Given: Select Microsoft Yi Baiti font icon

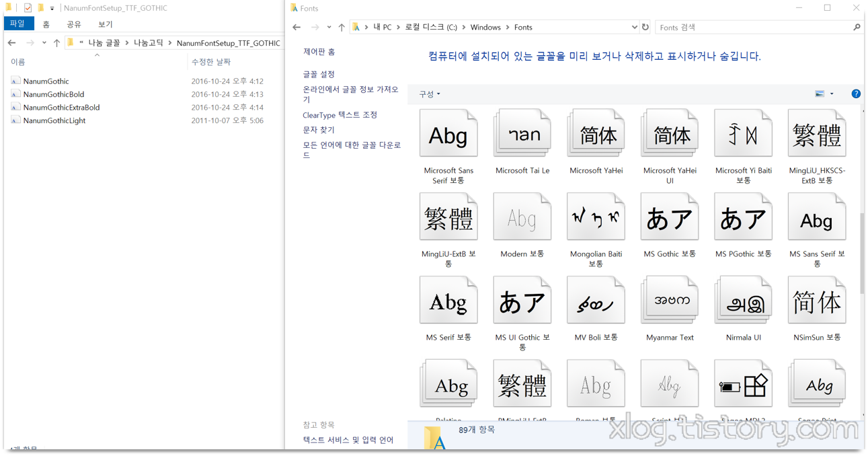Looking at the screenshot, I should (x=743, y=134).
